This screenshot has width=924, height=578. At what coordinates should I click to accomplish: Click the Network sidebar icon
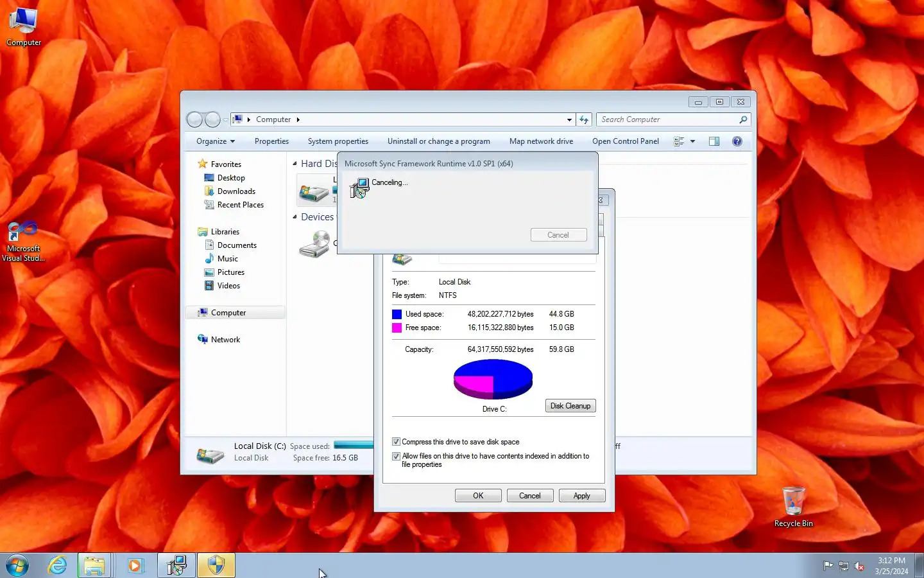[x=203, y=339]
